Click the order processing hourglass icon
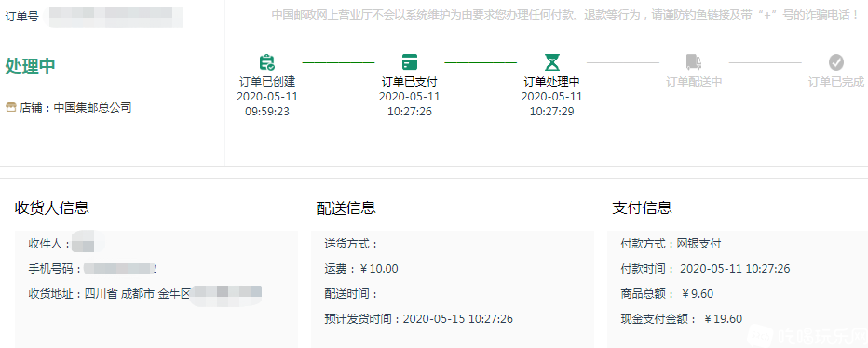The height and width of the screenshot is (348, 868). pos(552,62)
